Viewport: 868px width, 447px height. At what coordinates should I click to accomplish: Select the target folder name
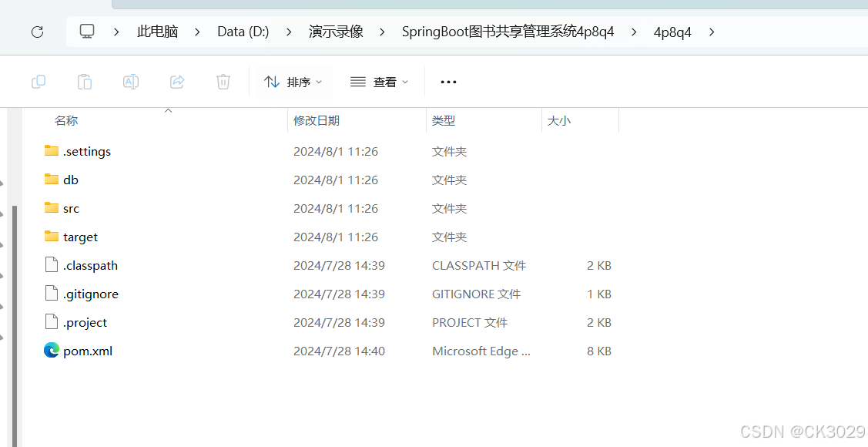(80, 237)
